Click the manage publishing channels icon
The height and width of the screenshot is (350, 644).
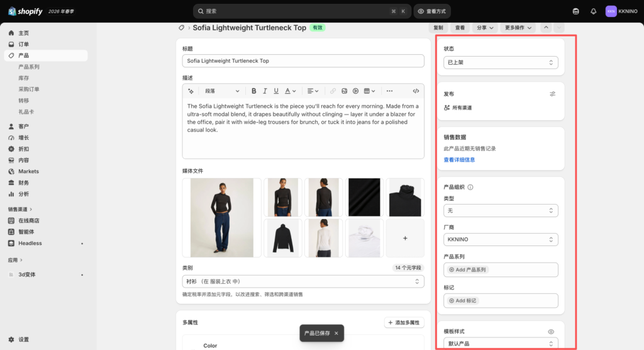552,94
